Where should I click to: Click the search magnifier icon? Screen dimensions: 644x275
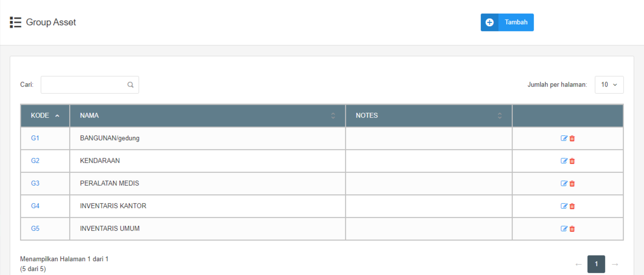click(130, 85)
